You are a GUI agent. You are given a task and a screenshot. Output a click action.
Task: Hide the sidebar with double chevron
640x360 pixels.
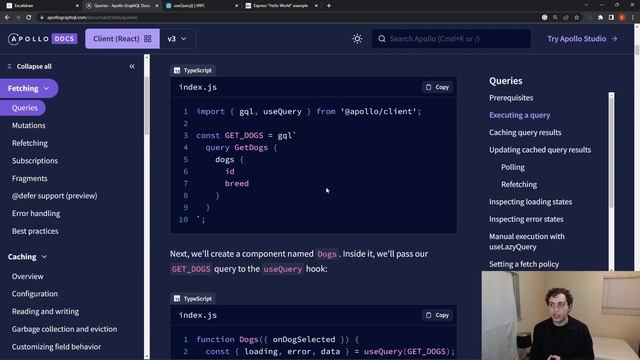(132, 66)
